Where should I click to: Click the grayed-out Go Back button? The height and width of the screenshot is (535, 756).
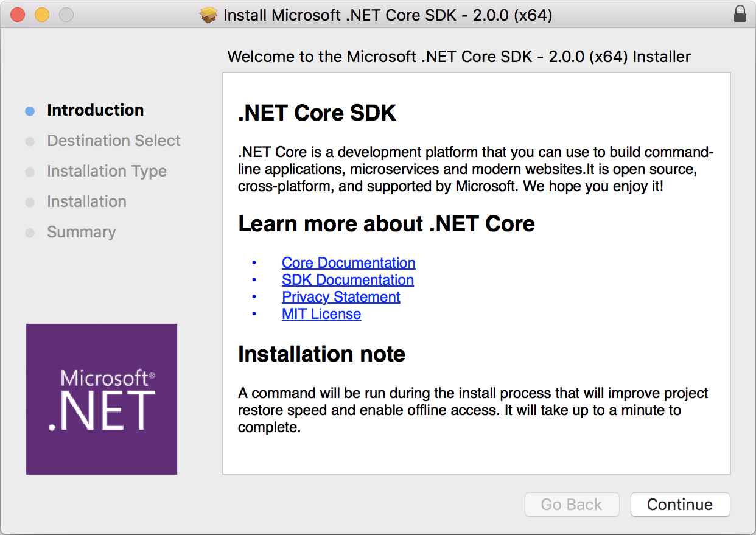pyautogui.click(x=572, y=505)
